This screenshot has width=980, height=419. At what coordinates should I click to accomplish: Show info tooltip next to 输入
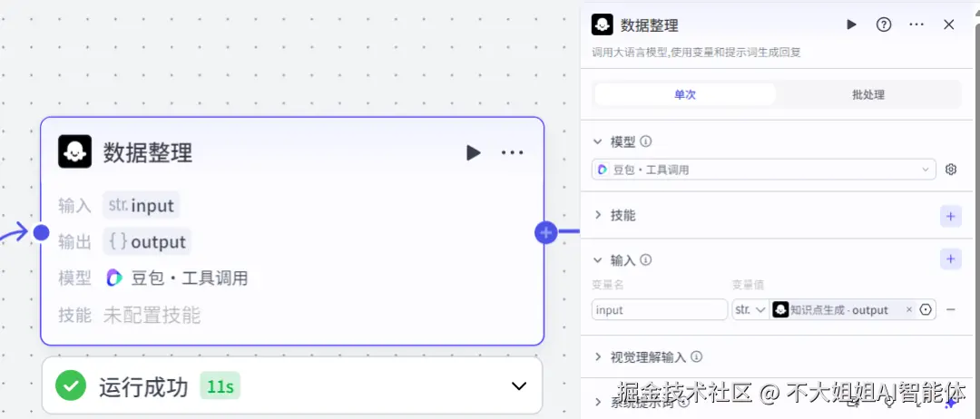[x=646, y=259]
